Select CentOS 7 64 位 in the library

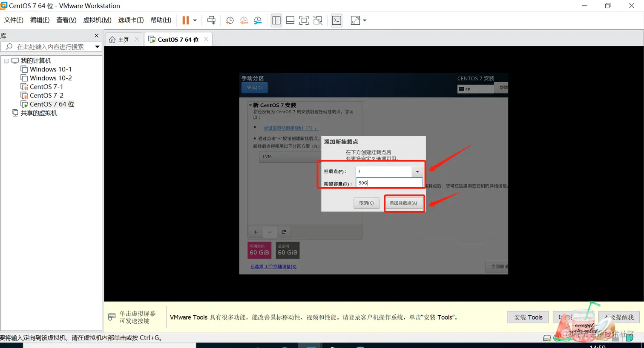point(52,104)
